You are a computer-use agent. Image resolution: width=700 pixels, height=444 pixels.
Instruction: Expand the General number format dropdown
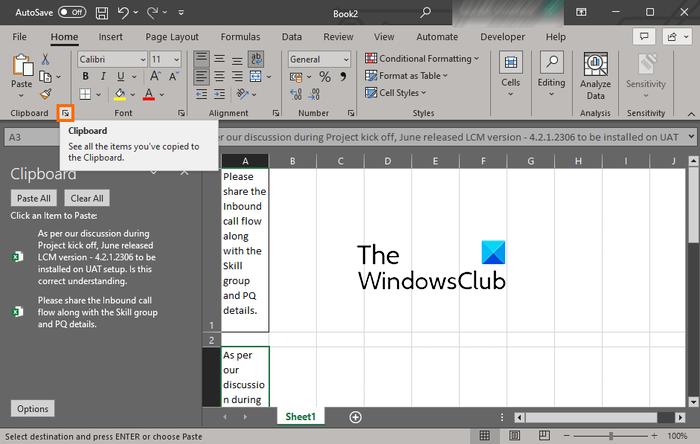click(x=319, y=59)
